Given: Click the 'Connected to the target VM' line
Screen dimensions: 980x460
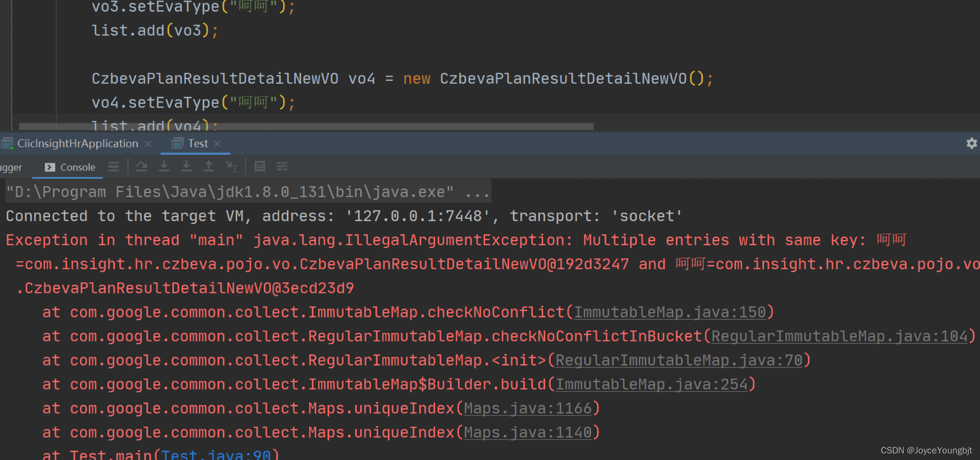Looking at the screenshot, I should 344,216.
